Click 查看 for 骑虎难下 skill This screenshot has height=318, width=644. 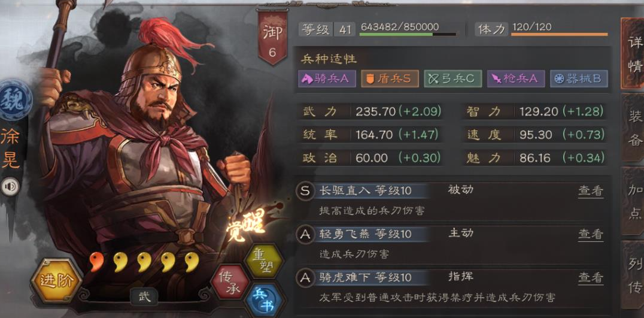(x=591, y=278)
